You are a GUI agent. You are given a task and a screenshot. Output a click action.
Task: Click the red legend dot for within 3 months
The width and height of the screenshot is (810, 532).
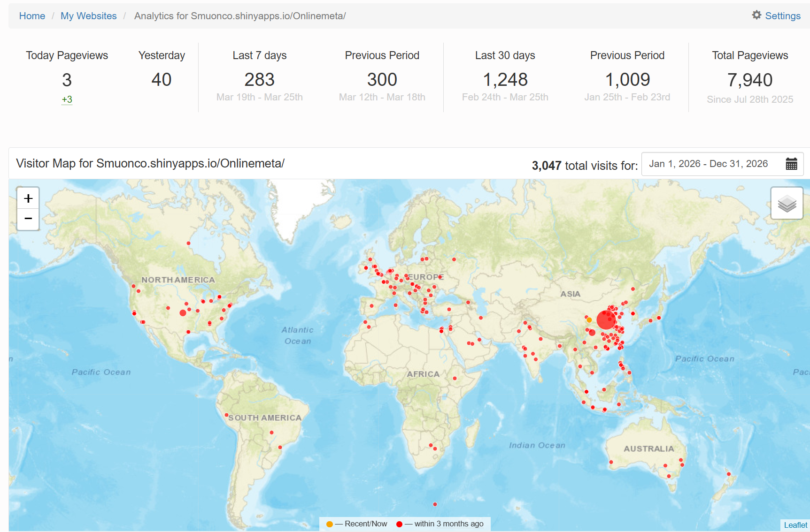pos(399,524)
